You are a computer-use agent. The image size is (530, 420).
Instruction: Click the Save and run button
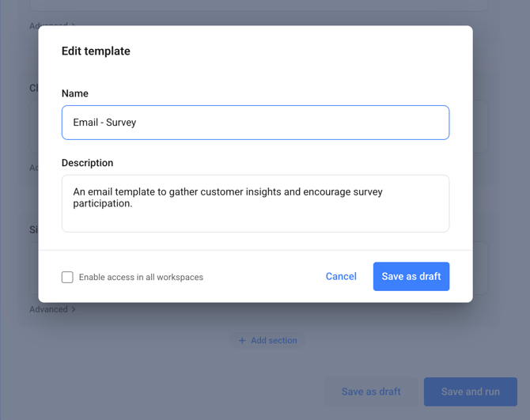(470, 392)
